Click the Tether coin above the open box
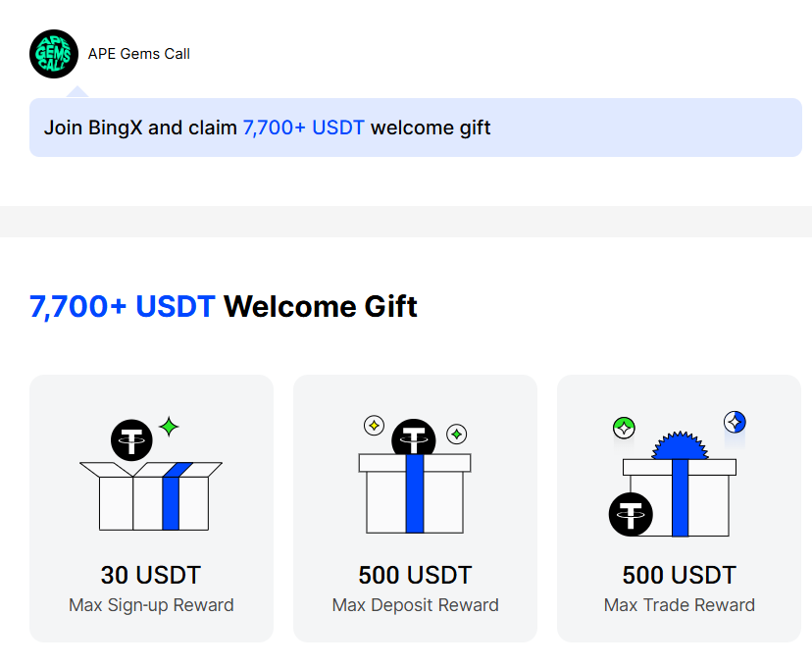 pyautogui.click(x=131, y=440)
